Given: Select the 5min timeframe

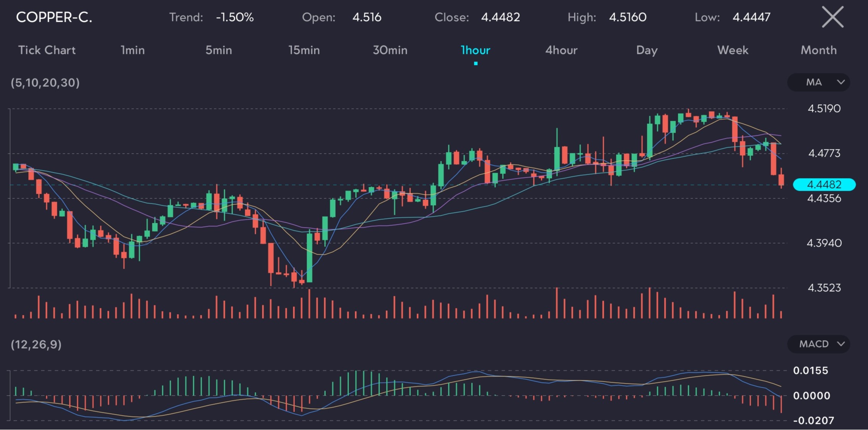Looking at the screenshot, I should pyautogui.click(x=218, y=50).
